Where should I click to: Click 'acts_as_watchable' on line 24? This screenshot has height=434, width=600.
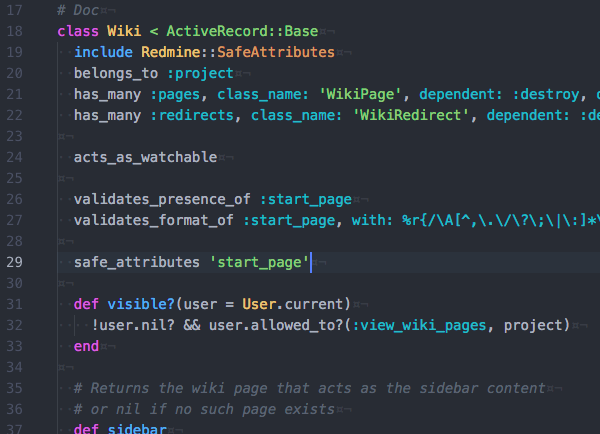(145, 158)
